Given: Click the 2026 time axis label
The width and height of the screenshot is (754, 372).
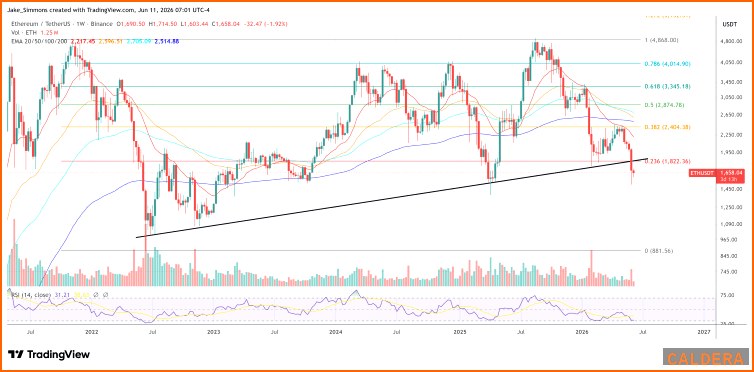Looking at the screenshot, I should 582,332.
